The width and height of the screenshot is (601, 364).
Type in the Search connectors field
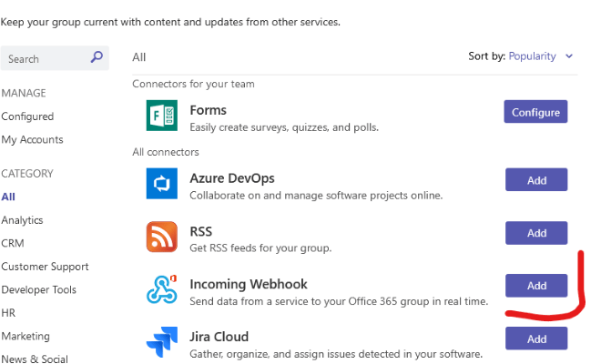tap(46, 59)
